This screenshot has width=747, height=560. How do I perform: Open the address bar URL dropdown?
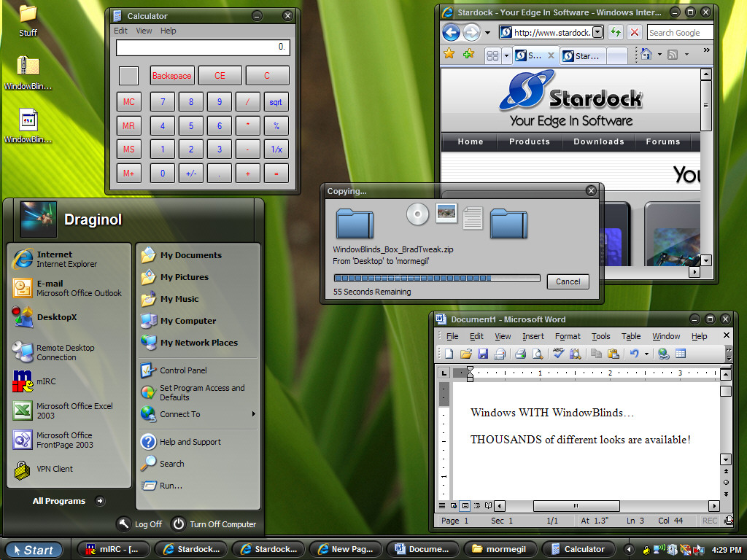pyautogui.click(x=597, y=32)
